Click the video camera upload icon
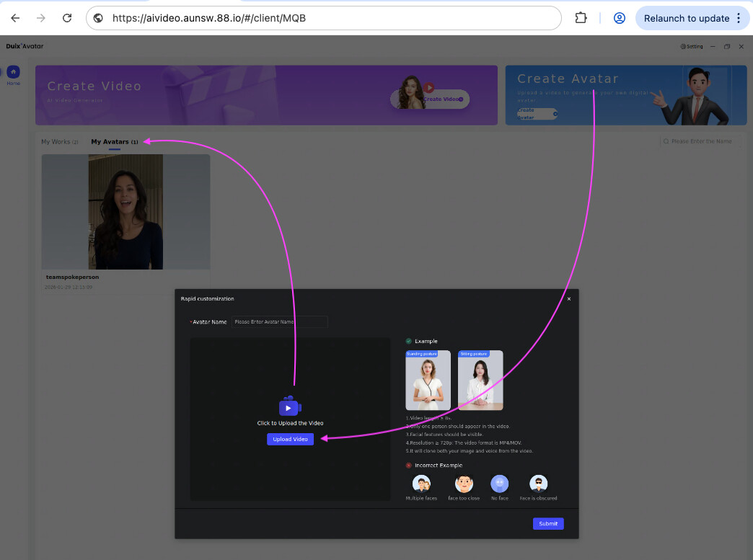This screenshot has height=560, width=753. tap(289, 407)
